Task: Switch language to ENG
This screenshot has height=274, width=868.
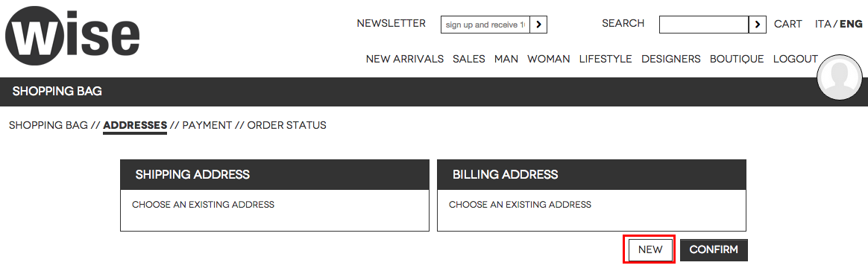Action: tap(851, 25)
